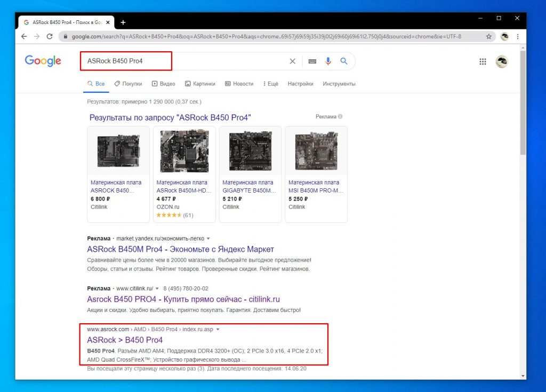Clear the search query with the X icon
The width and height of the screenshot is (546, 392).
coord(292,61)
